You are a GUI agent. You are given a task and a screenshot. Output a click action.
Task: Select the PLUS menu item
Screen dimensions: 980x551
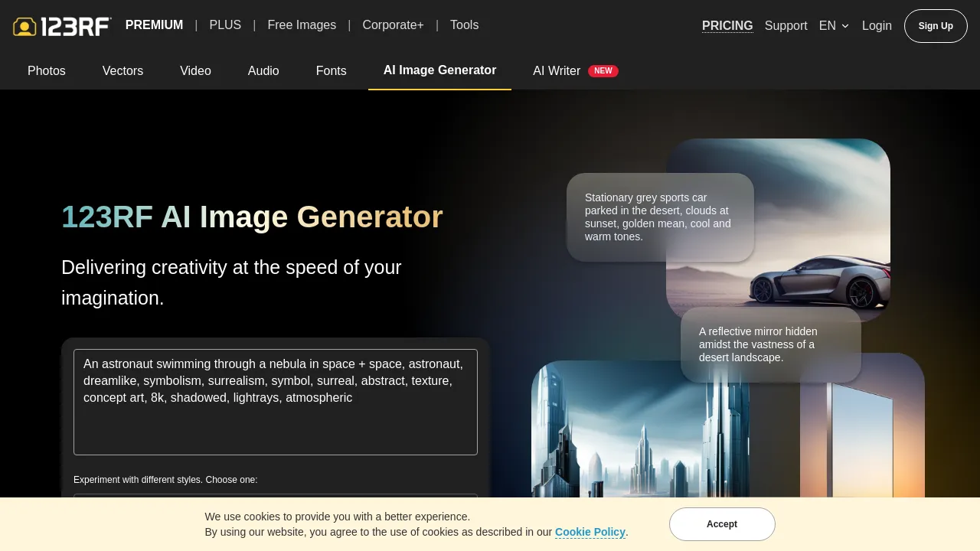click(225, 24)
